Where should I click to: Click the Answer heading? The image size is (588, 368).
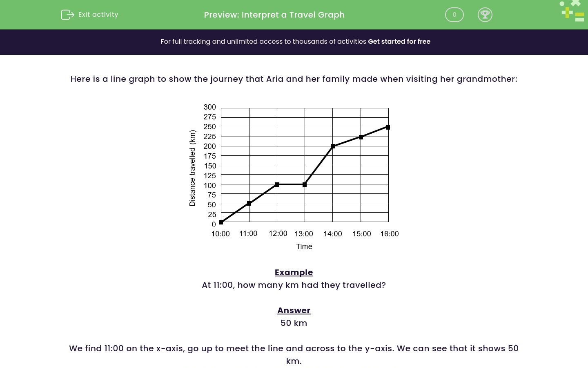pos(294,310)
